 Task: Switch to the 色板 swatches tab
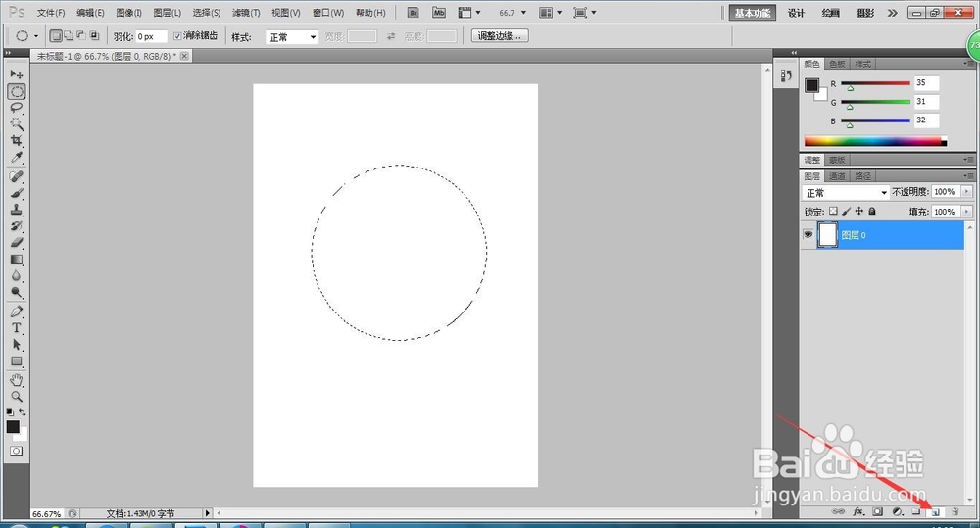pos(837,64)
